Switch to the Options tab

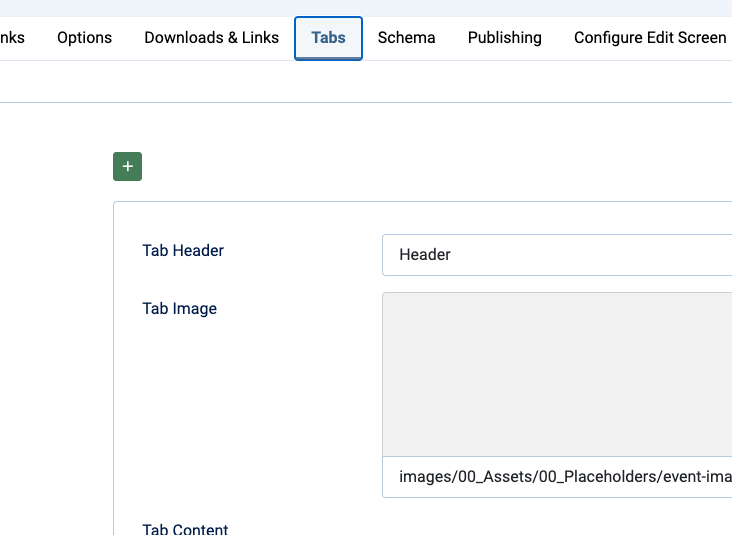pos(84,38)
